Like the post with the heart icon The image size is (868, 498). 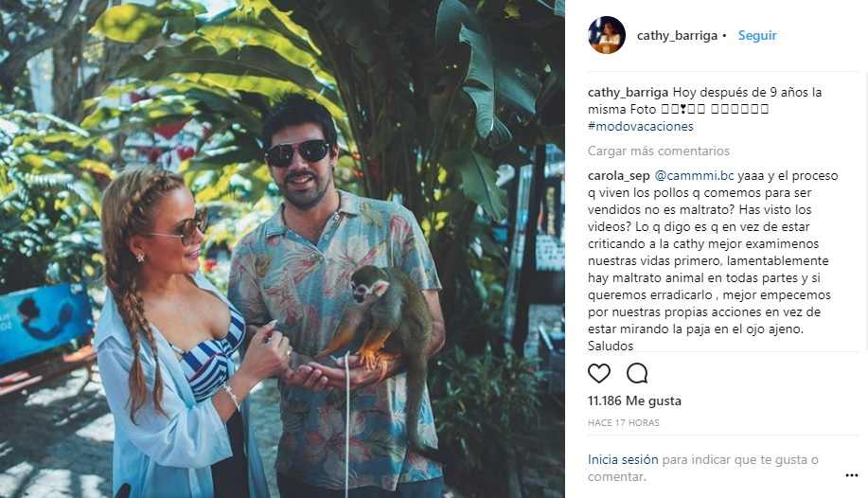[599, 373]
